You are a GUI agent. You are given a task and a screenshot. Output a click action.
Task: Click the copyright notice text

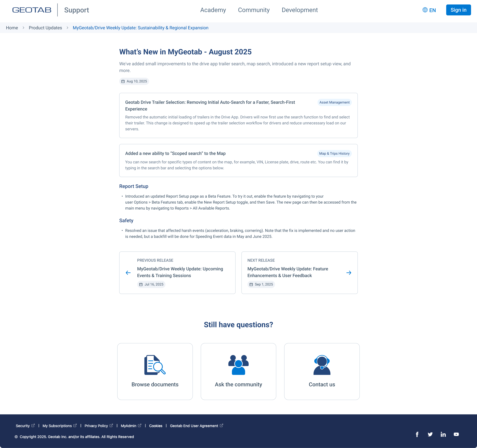pos(74,437)
